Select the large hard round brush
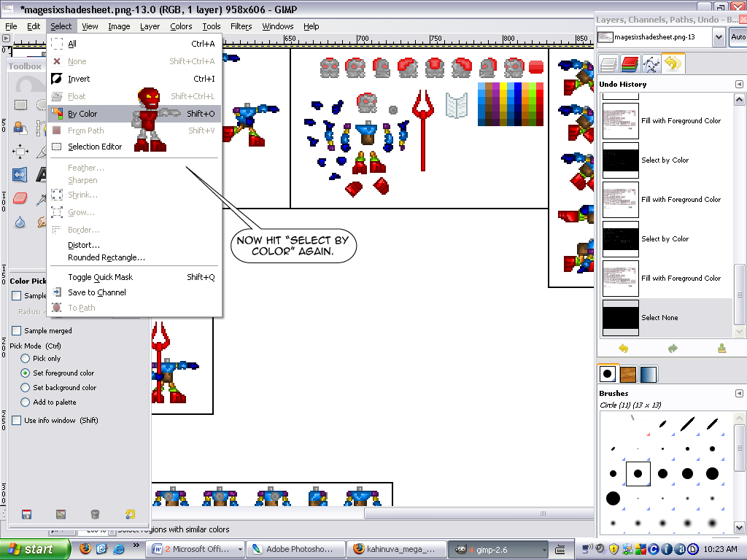Screen dimensions: 747x560 (613, 499)
